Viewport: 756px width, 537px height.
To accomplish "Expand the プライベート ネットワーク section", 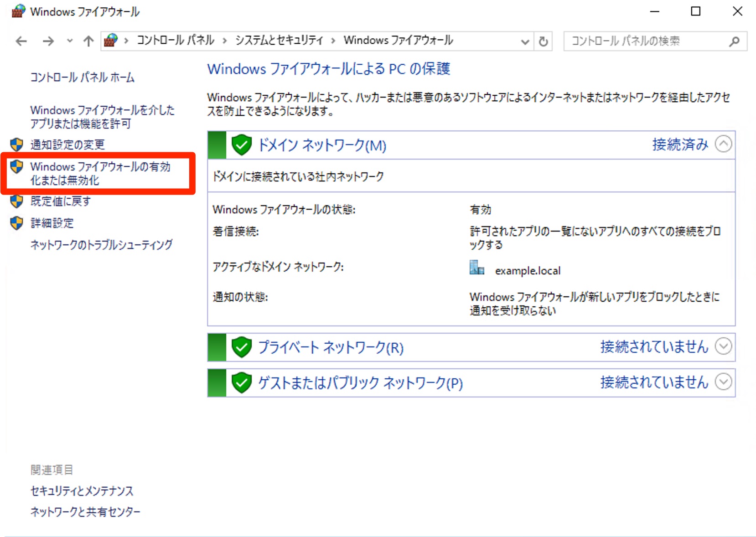I will (723, 346).
